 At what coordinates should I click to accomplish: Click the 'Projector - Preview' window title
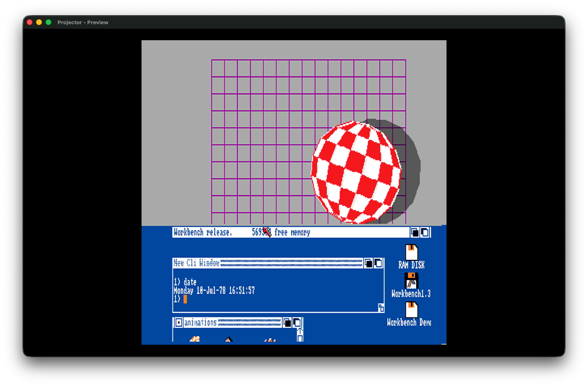click(x=83, y=22)
